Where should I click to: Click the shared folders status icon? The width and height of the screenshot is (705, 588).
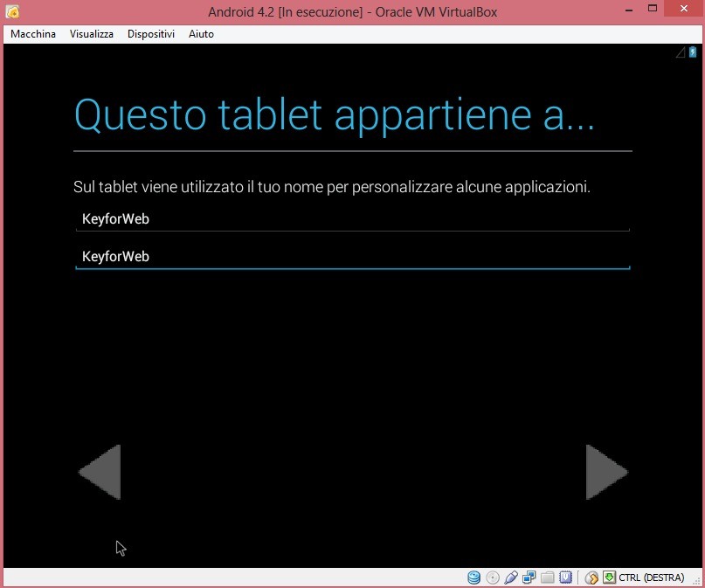tap(548, 578)
